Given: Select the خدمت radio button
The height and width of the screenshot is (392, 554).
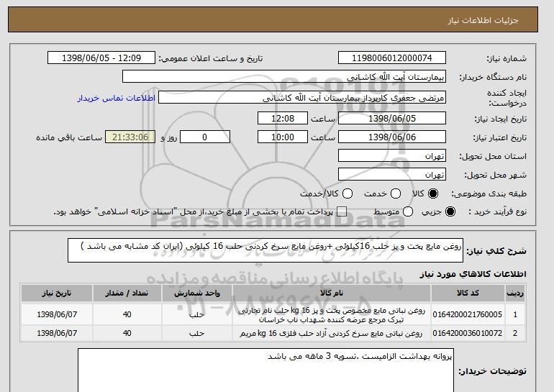Looking at the screenshot, I should click(x=396, y=193).
